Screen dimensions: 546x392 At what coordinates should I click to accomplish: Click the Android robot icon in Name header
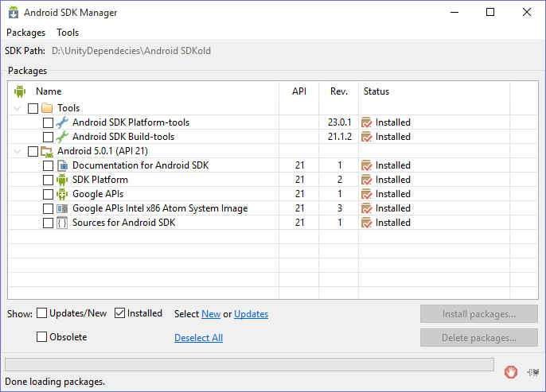click(x=20, y=91)
